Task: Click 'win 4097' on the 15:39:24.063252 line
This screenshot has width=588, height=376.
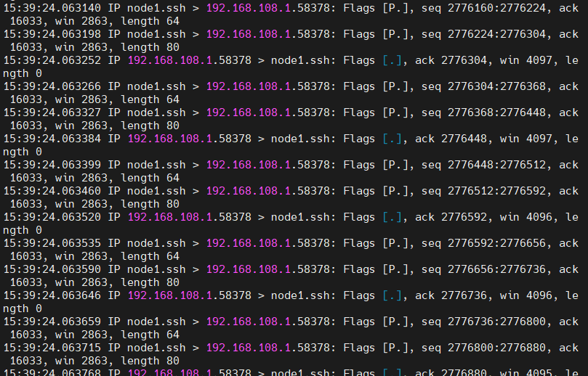Action: [525, 60]
